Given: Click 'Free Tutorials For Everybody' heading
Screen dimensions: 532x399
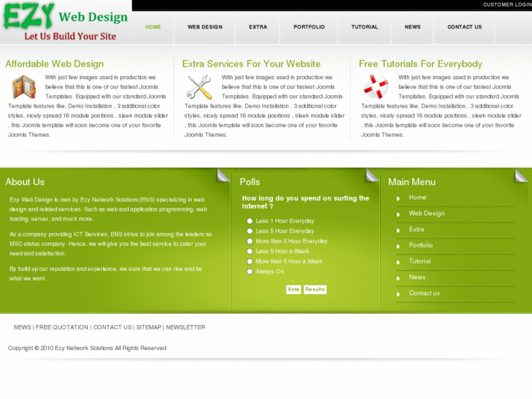Looking at the screenshot, I should pyautogui.click(x=420, y=64).
